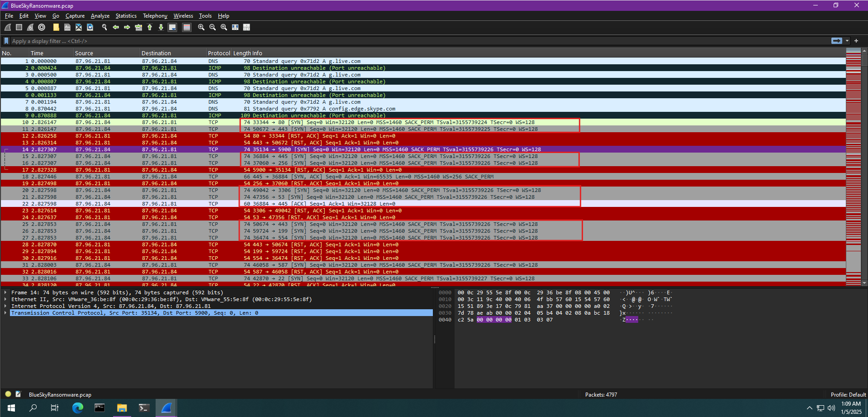This screenshot has width=868, height=417.
Task: Open the Analyze menu
Action: [x=100, y=16]
